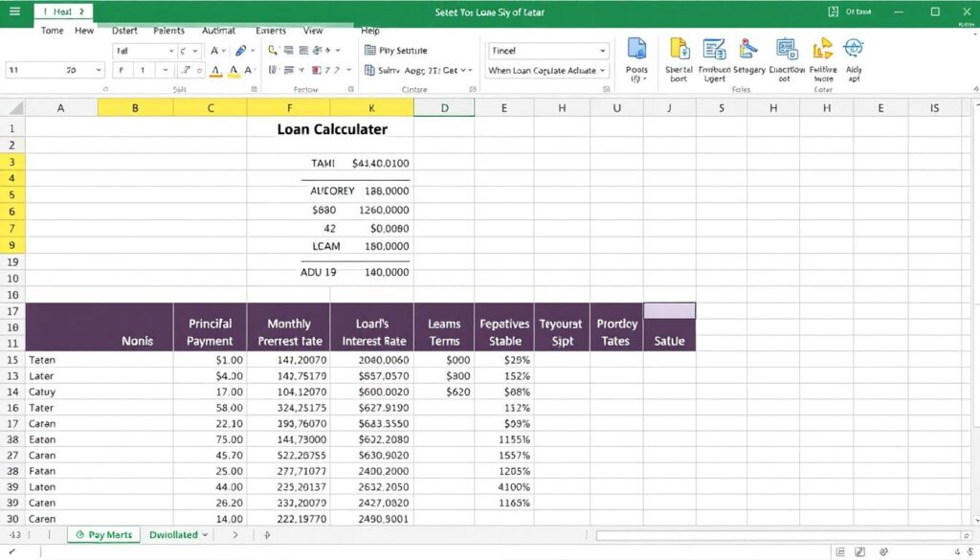Viewport: 980px width, 560px height.
Task: Click the Aidy apt ribbon icon
Action: pyautogui.click(x=854, y=49)
